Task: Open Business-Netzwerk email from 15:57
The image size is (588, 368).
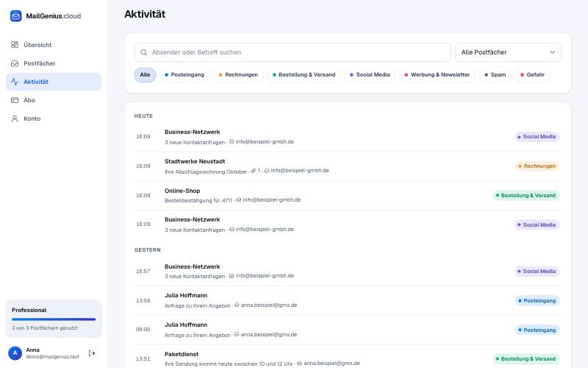Action: (x=348, y=271)
